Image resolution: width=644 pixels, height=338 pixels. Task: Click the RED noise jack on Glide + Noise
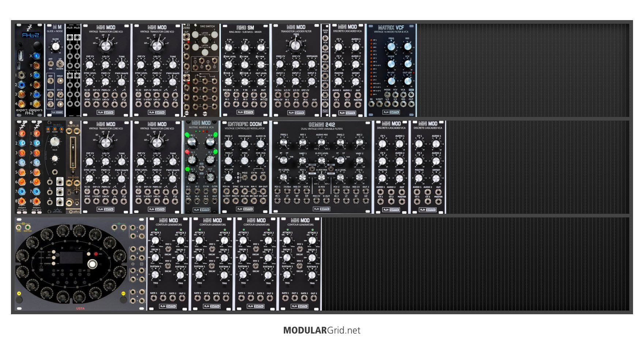50,81
